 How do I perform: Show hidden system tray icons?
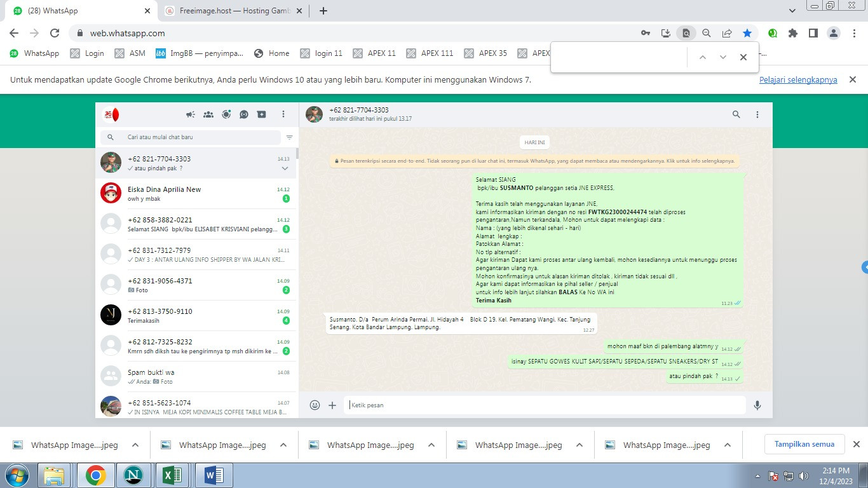click(757, 476)
